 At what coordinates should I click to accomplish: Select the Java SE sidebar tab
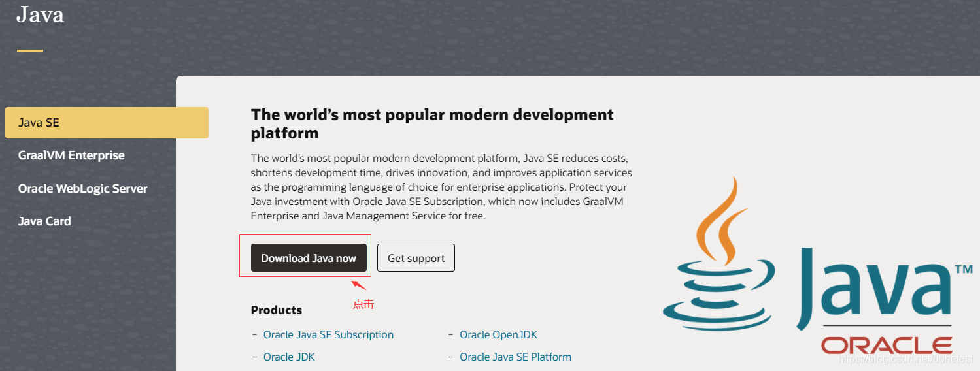107,123
